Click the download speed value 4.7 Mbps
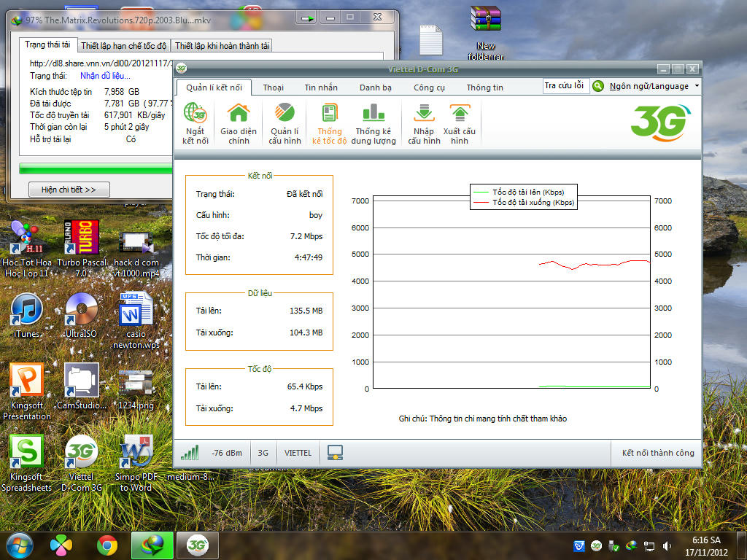The width and height of the screenshot is (747, 560). [306, 408]
